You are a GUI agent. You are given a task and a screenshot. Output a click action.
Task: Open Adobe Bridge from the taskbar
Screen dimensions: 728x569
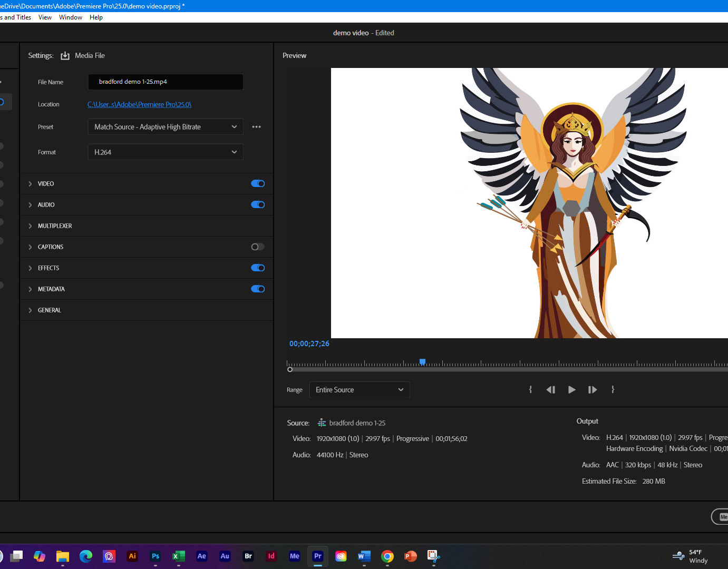coord(248,556)
